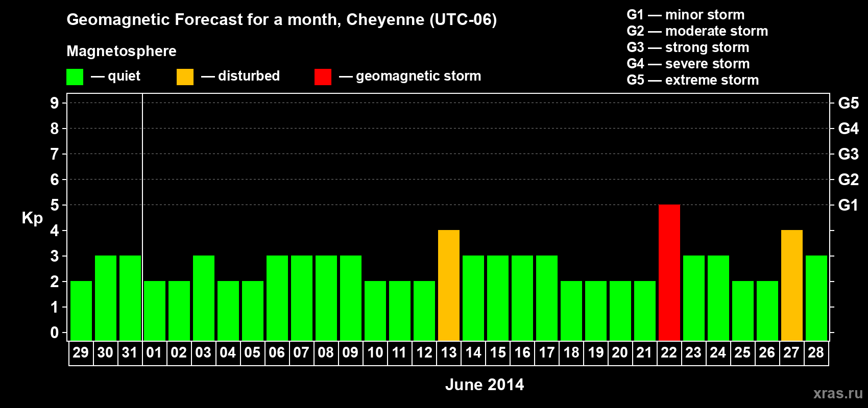Image resolution: width=868 pixels, height=408 pixels.
Task: Select the red storm bar for day 22
Action: point(669,272)
